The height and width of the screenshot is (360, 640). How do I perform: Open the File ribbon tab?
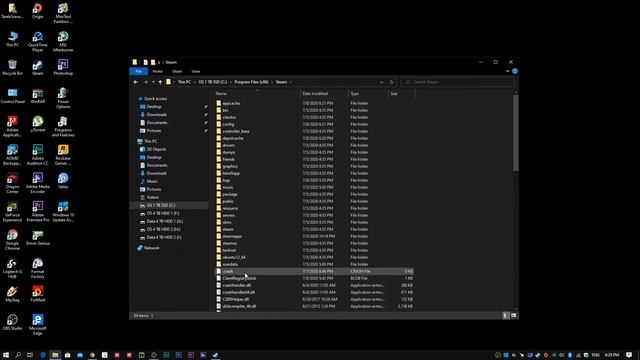click(139, 71)
